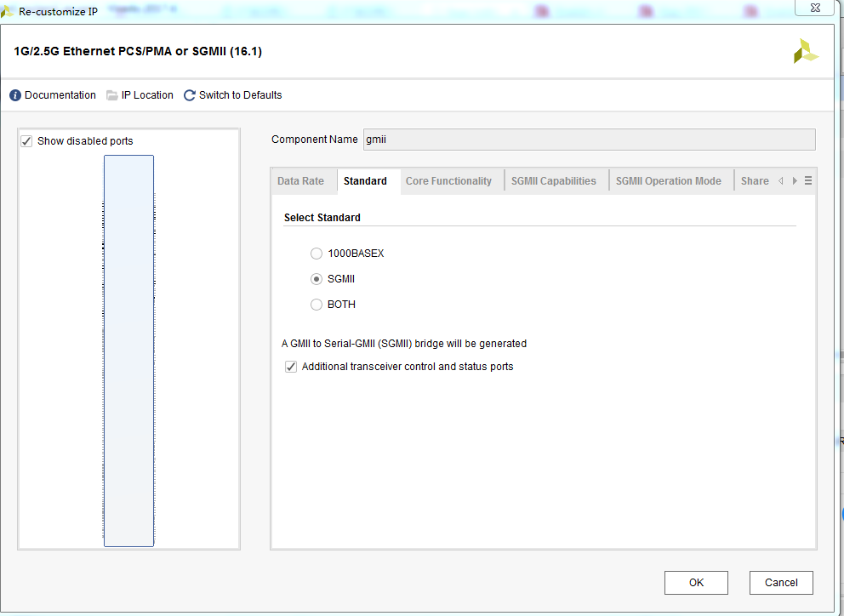Open the SGMII Capabilities tab
Screen dimensions: 844x616
(553, 181)
